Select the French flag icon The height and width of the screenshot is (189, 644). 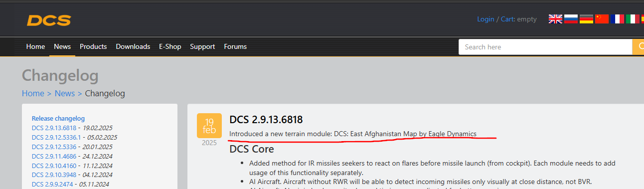point(618,19)
